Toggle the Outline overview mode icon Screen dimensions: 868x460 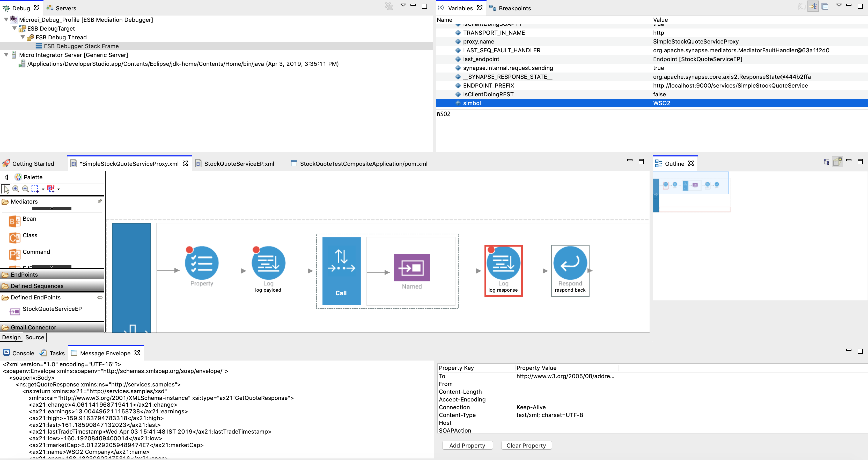pyautogui.click(x=837, y=162)
